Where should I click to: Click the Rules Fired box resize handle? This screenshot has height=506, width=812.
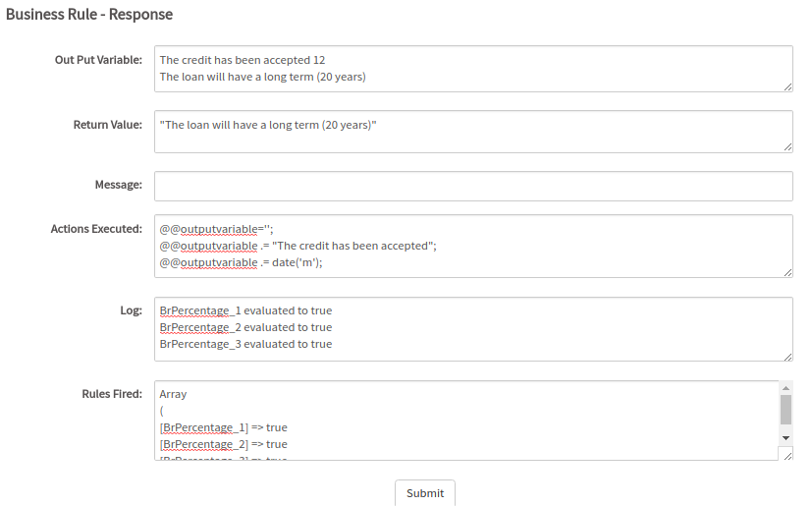point(786,454)
